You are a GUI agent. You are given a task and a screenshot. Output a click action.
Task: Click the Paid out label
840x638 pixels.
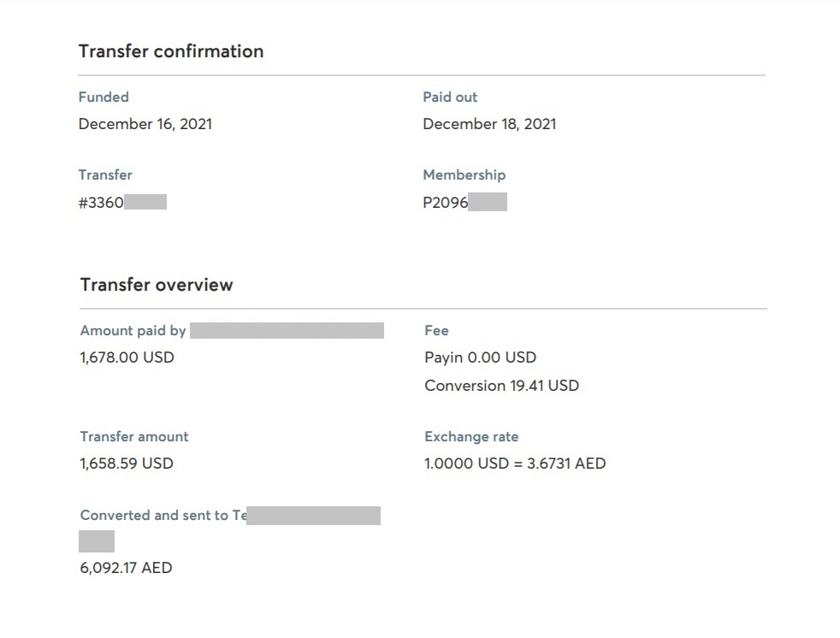450,97
